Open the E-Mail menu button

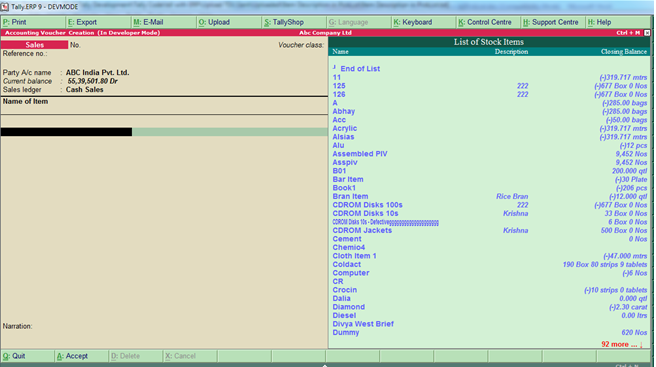(x=164, y=22)
